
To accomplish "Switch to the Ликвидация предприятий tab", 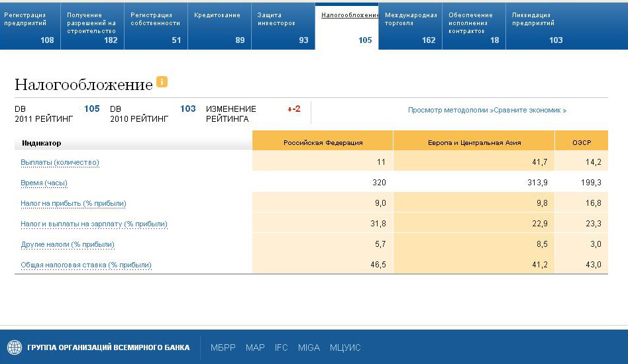I will (x=537, y=26).
